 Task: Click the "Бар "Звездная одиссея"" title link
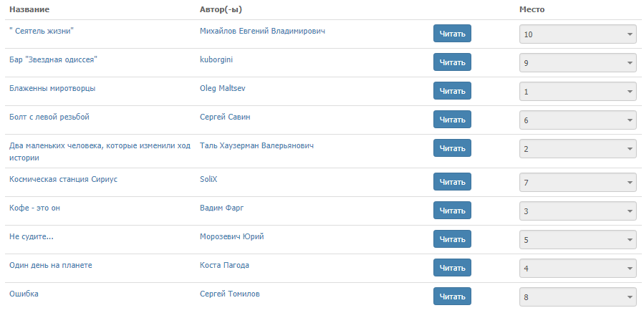click(54, 60)
